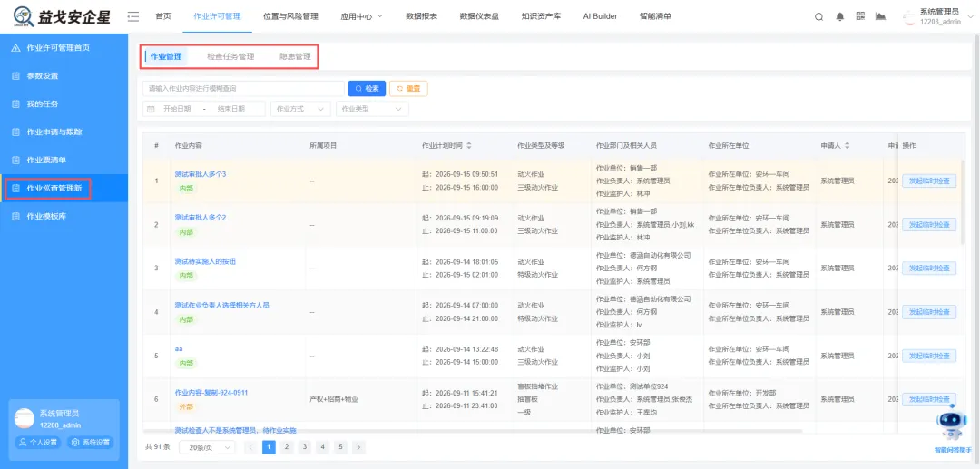
Task: Click the 外部 tag in row 6
Action: click(186, 406)
